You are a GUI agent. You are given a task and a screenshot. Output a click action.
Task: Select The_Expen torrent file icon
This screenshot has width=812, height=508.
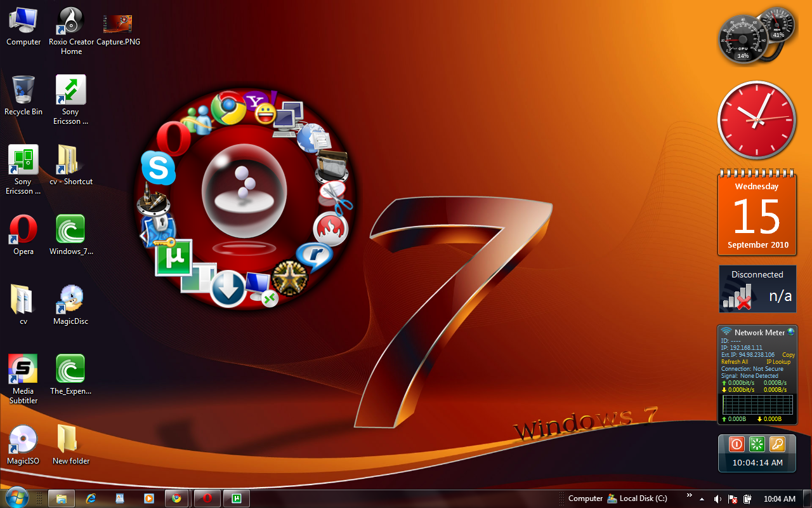[71, 375]
